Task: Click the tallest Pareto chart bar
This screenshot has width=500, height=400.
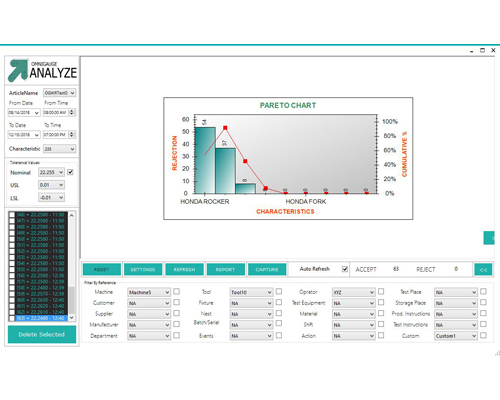Action: pos(205,160)
